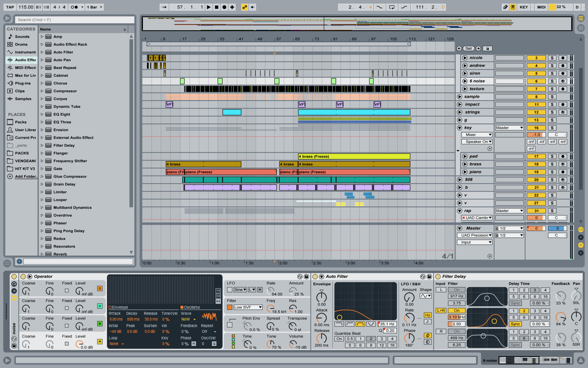This screenshot has width=588, height=368.
Task: Toggle Draw Mode pencil
Action: pyautogui.click(x=505, y=7)
